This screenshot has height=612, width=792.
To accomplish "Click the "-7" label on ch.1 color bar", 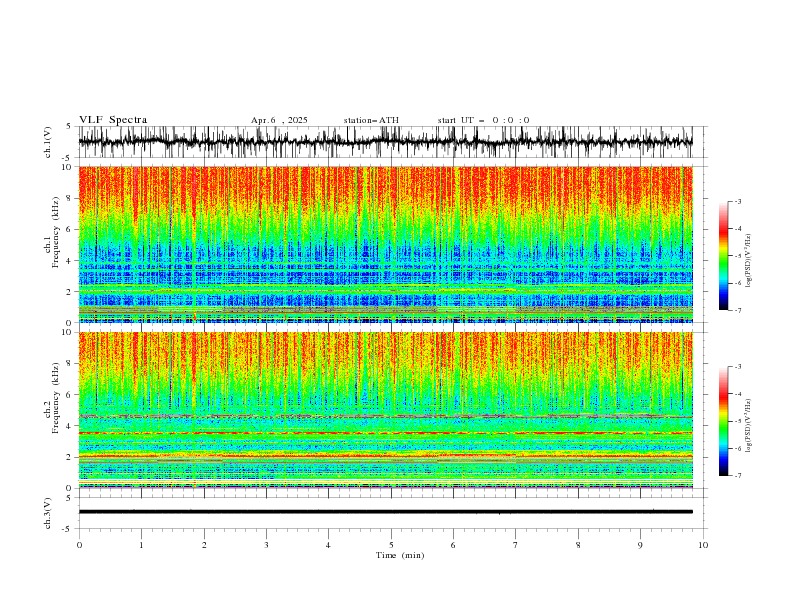I will [x=738, y=311].
